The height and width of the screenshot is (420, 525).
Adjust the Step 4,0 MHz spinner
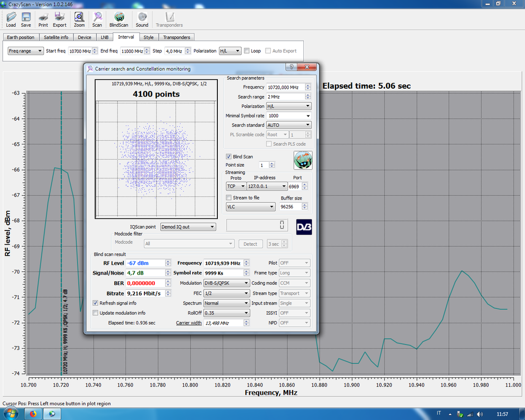[x=187, y=51]
